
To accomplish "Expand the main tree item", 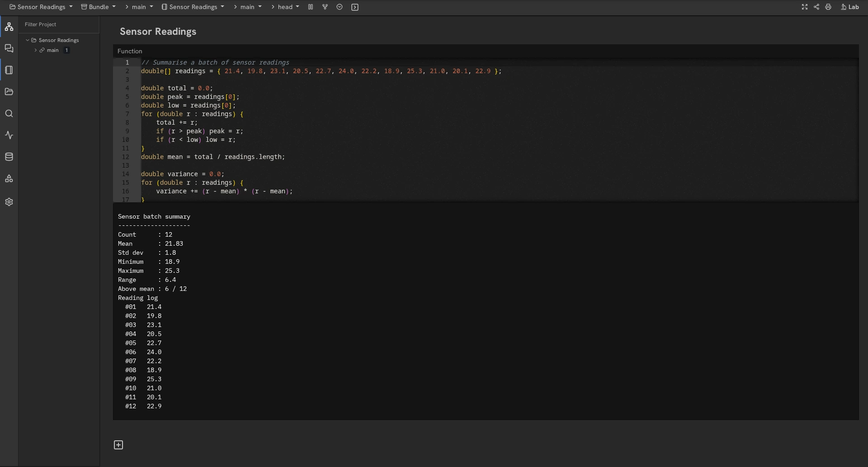I will click(x=36, y=50).
